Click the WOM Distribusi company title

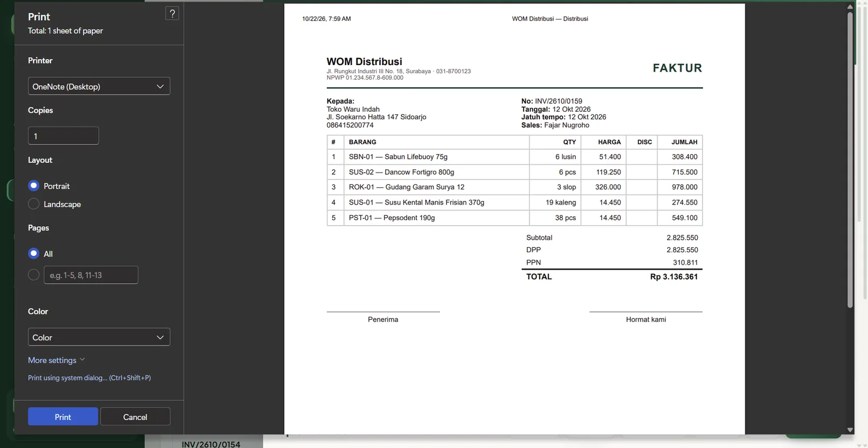coord(364,61)
